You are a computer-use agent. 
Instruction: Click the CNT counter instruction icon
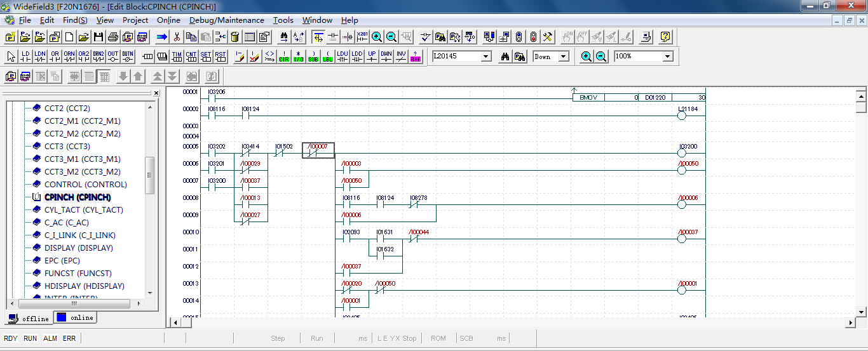point(191,56)
